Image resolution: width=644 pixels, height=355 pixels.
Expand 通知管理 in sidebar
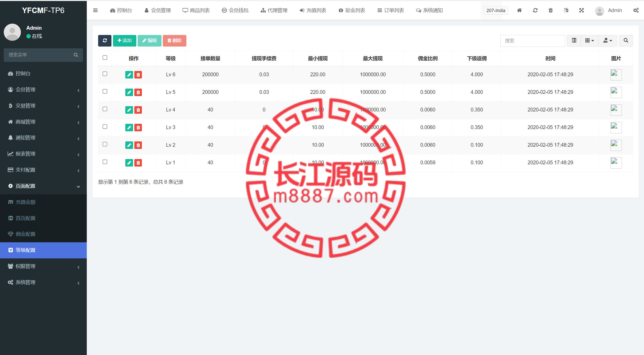tap(43, 138)
